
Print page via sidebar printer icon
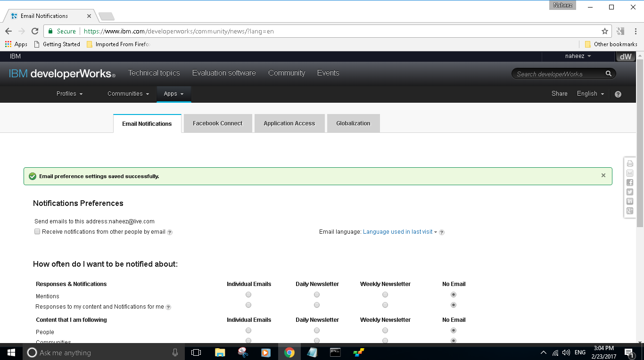point(630,164)
